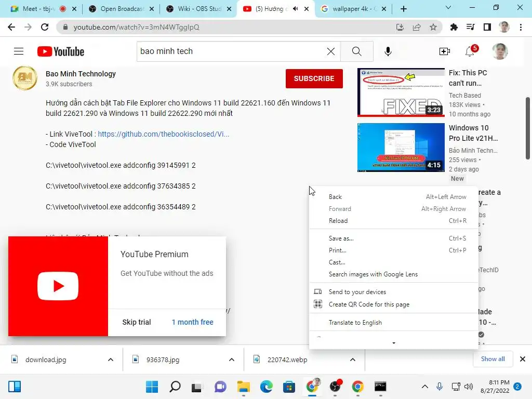Expand download.jpg options chevron
The height and width of the screenshot is (399, 532).
111,360
